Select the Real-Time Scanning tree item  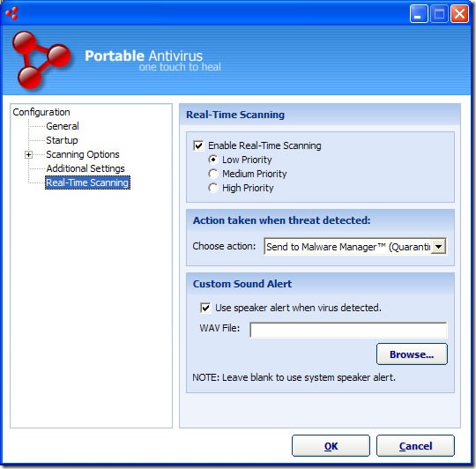click(x=87, y=182)
